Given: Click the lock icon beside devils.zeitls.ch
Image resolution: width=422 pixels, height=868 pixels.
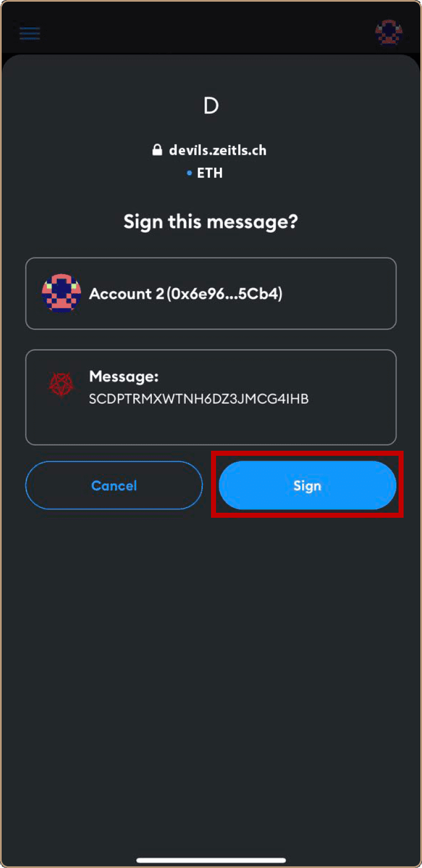Looking at the screenshot, I should (x=157, y=150).
